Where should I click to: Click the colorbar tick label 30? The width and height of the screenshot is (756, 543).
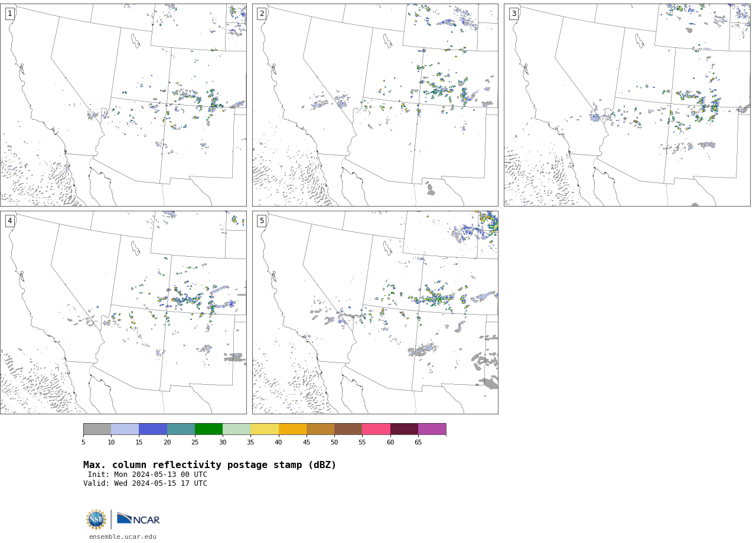coord(223,443)
